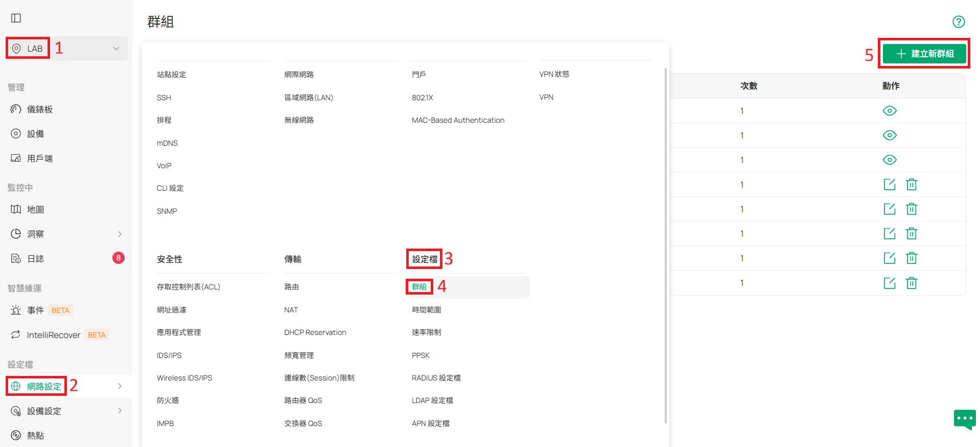This screenshot has width=980, height=447.
Task: Expand the 設備設定 menu chevron
Action: [120, 411]
